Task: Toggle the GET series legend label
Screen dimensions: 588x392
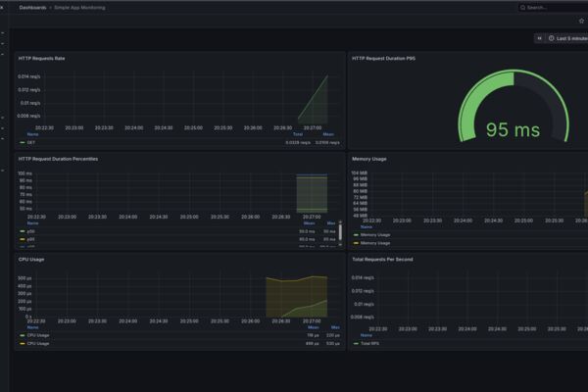Action: click(31, 142)
